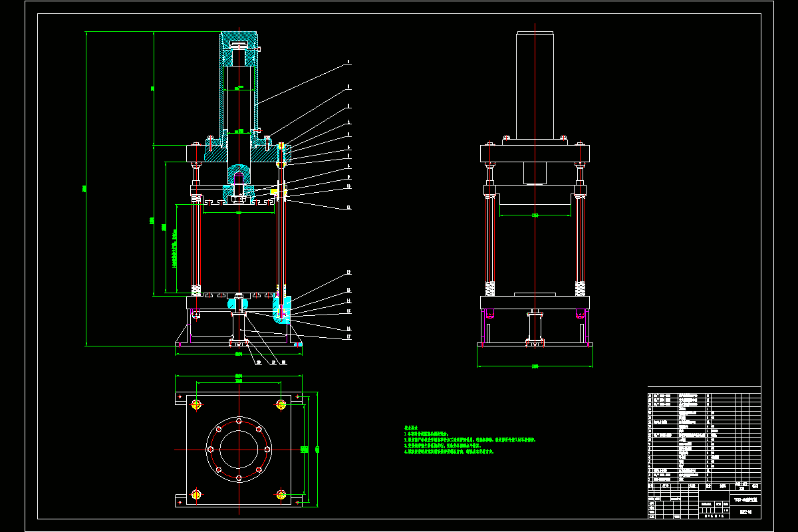The height and width of the screenshot is (532, 798).
Task: Select bottom-left yellow bolt hole in plan view
Action: tap(196, 494)
